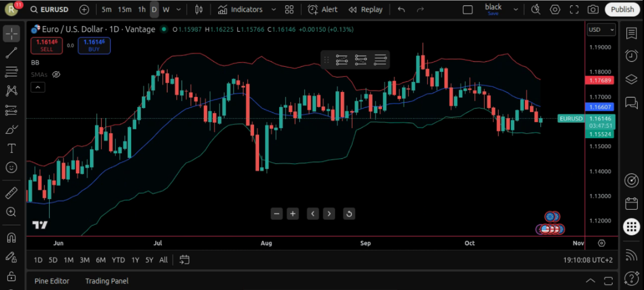Viewport: 644px width, 290px height.
Task: Expand the bottom panel chevron
Action: point(590,281)
